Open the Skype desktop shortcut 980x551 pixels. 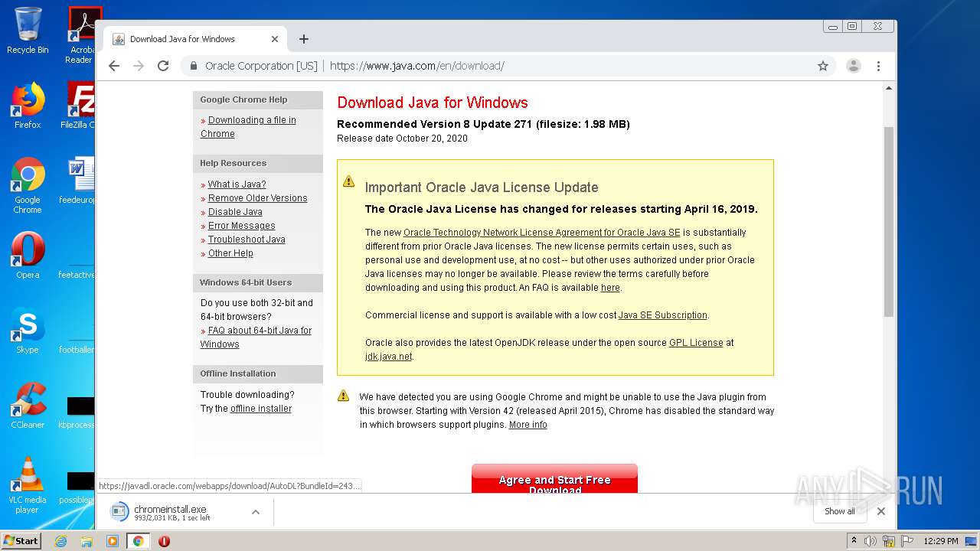(x=28, y=331)
